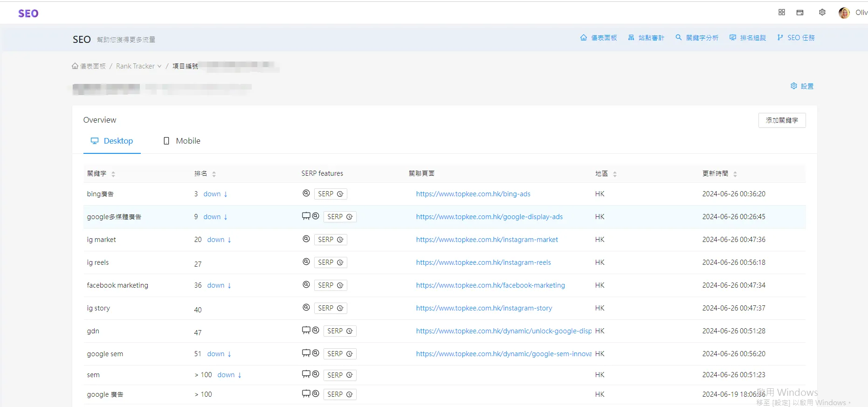
Task: Click the SERP button for ig reels
Action: (331, 262)
